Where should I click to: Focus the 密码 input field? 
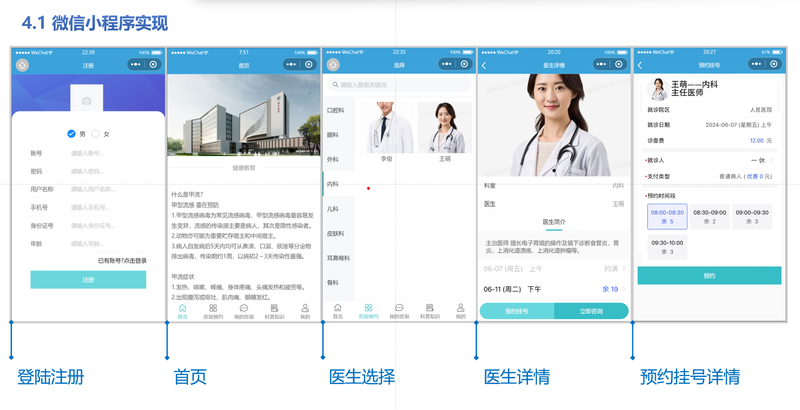click(108, 171)
